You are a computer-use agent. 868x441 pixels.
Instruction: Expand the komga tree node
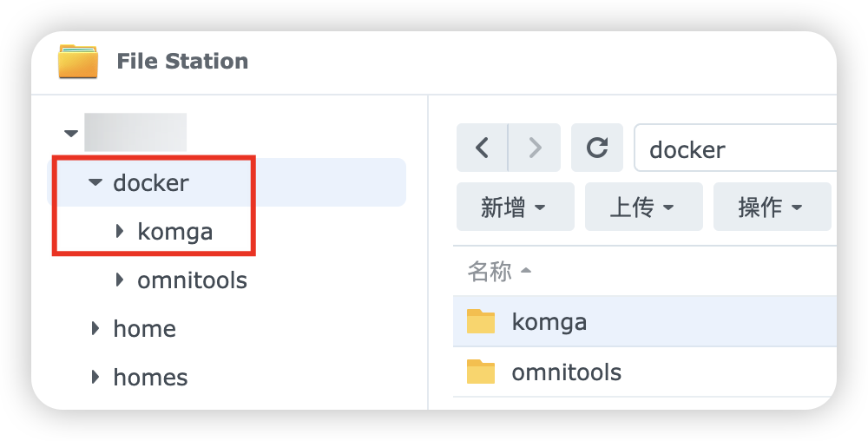pyautogui.click(x=120, y=232)
